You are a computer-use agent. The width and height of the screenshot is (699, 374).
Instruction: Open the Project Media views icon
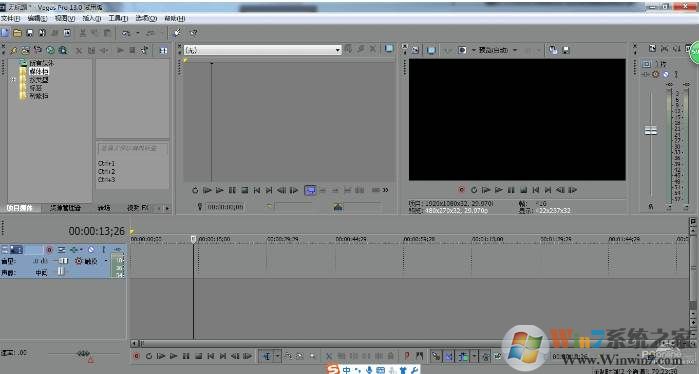164,50
